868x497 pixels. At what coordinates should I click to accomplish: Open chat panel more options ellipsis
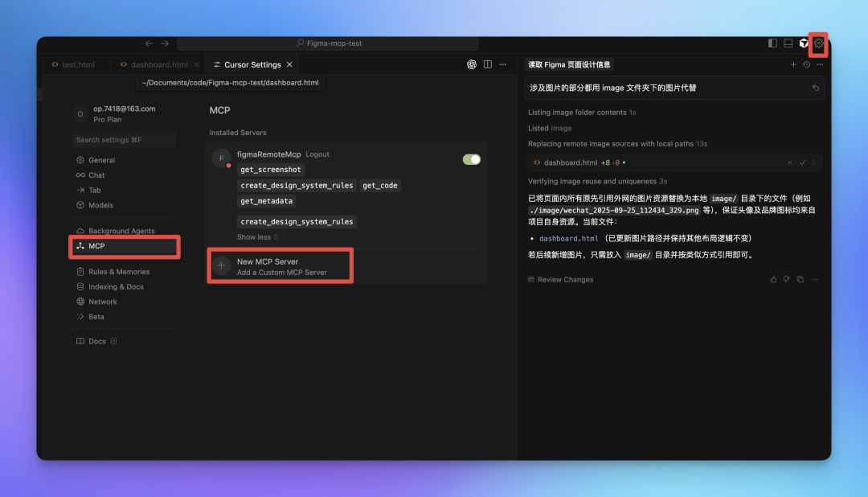(820, 65)
